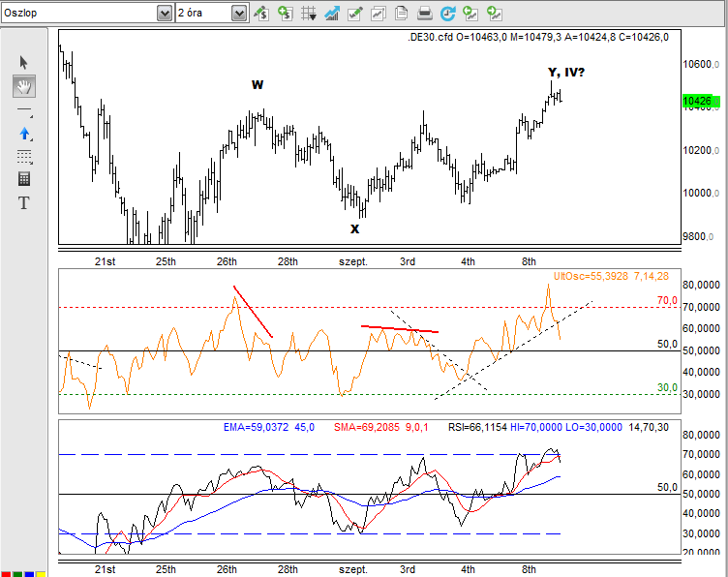
Task: Click the duplicate chart window icon
Action: click(x=378, y=13)
